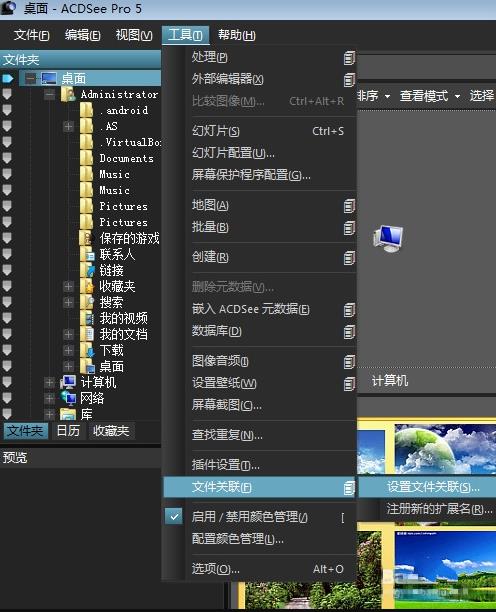Screen dimensions: 496x612
Task: Select the 联系人 folder icon
Action: click(x=87, y=254)
